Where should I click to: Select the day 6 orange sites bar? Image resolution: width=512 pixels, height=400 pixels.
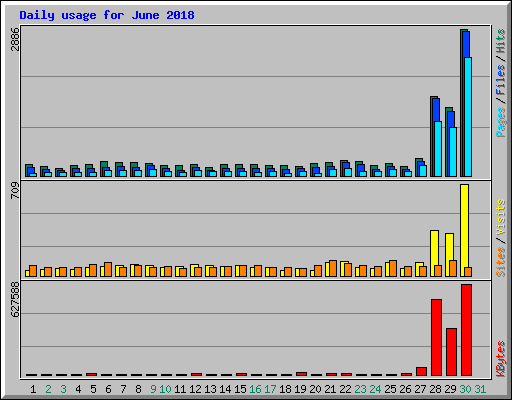(x=108, y=270)
